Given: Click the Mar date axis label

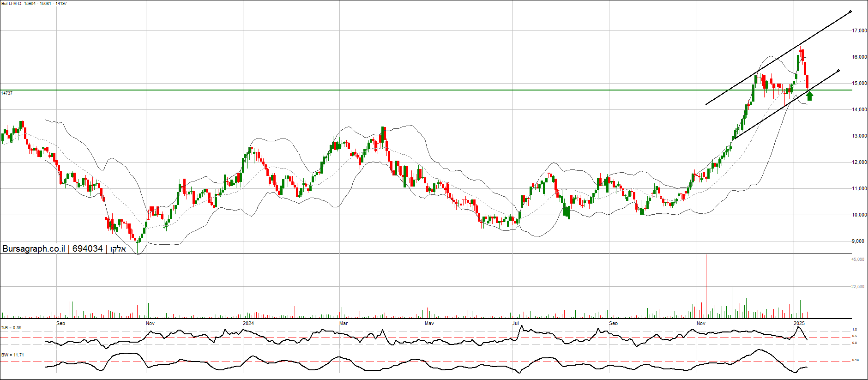Looking at the screenshot, I should [x=344, y=323].
